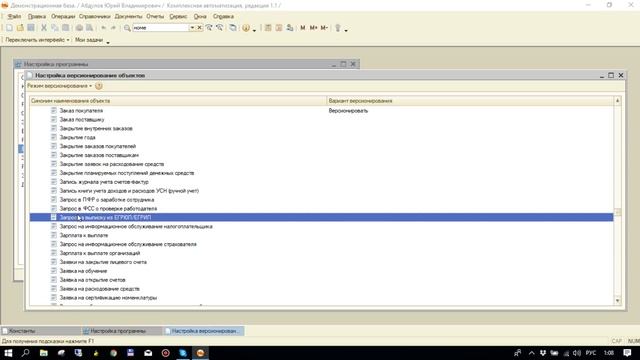Click the search text input field
The image size is (640, 360).
click(x=160, y=28)
